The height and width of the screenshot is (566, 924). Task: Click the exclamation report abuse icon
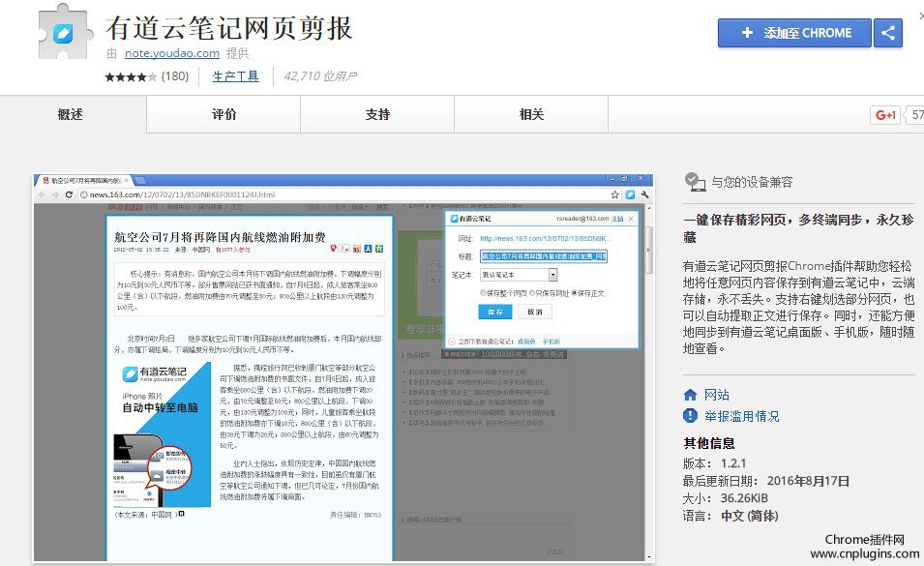pyautogui.click(x=690, y=416)
